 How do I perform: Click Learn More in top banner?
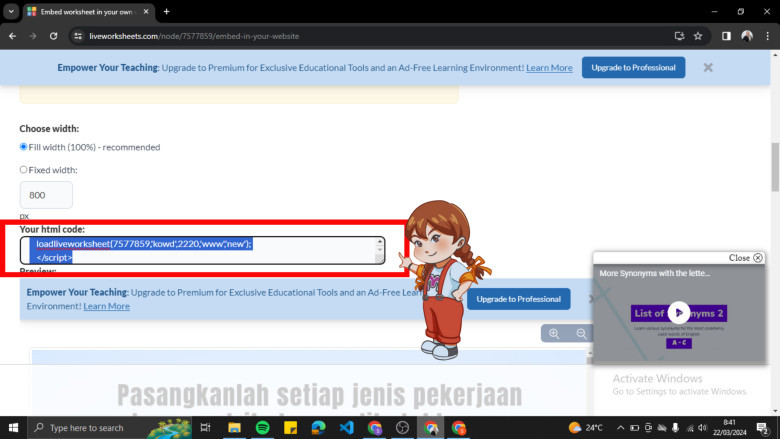pos(549,68)
